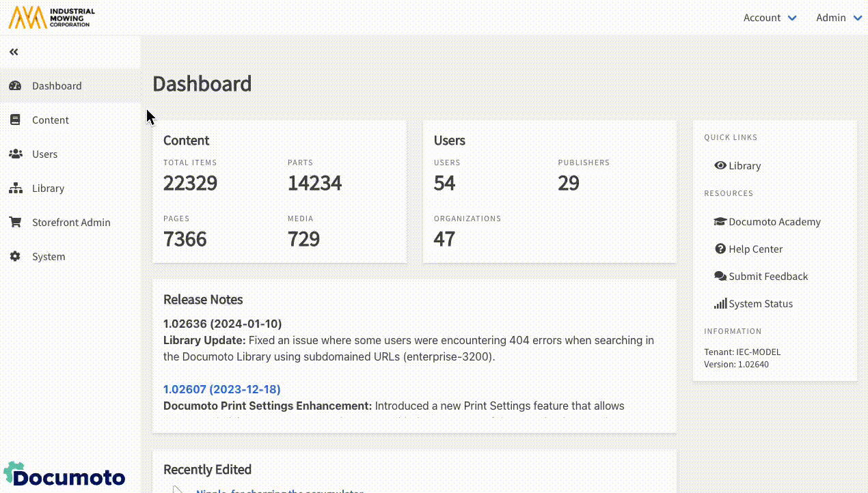Click the Library sitemap icon

(15, 188)
